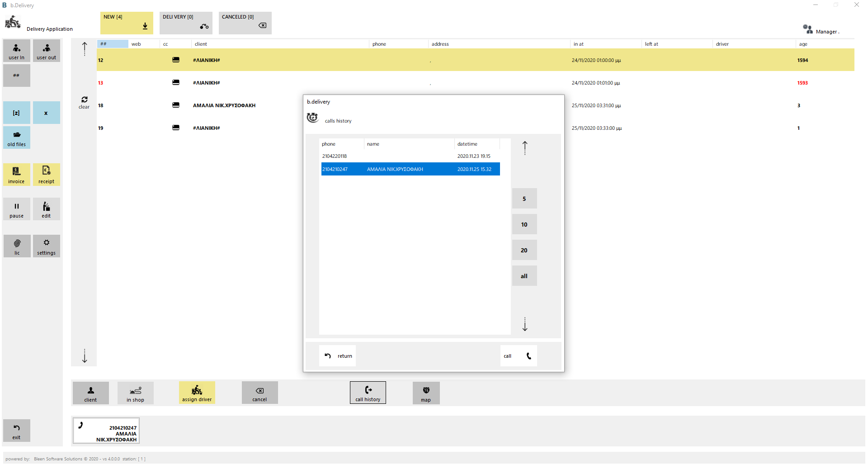Select call history row 2104220118
Viewport: 868px width, 469px height.
tap(410, 156)
